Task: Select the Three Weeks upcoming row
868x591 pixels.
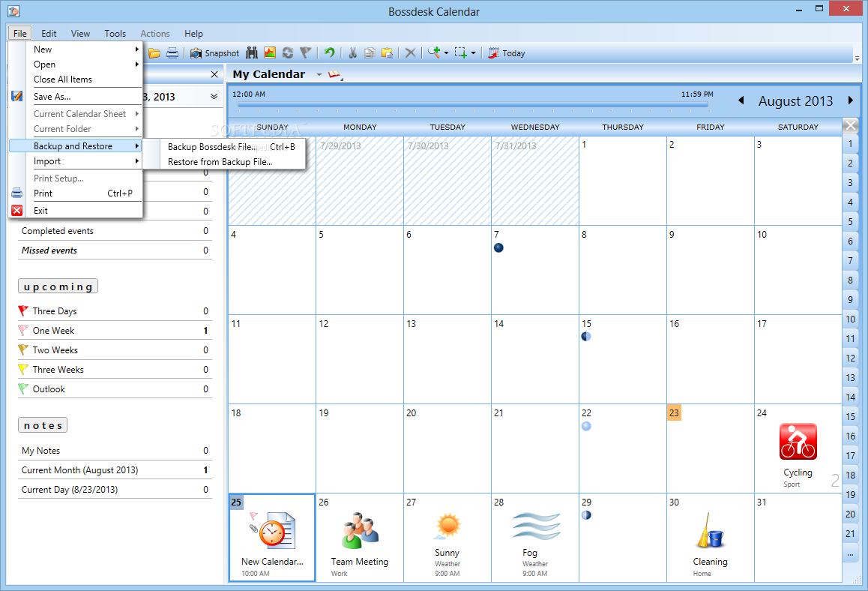Action: (115, 369)
